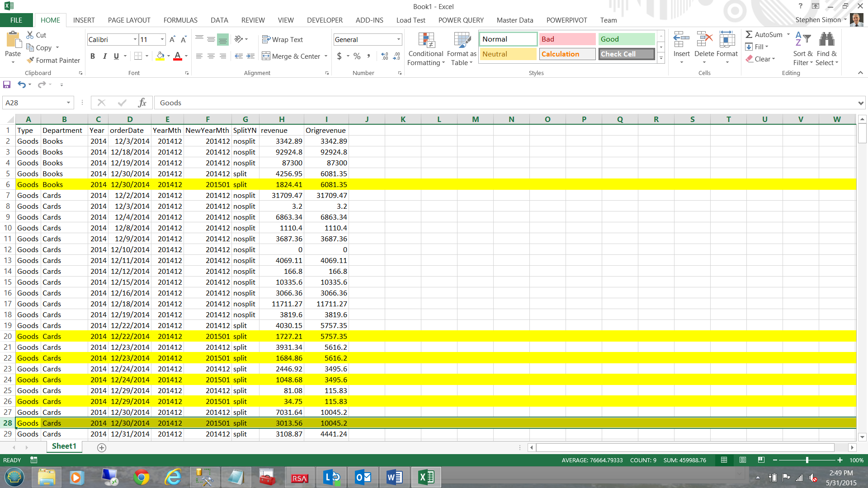Open the Name Box dropdown arrow
Image resolution: width=868 pixels, height=488 pixels.
point(68,103)
